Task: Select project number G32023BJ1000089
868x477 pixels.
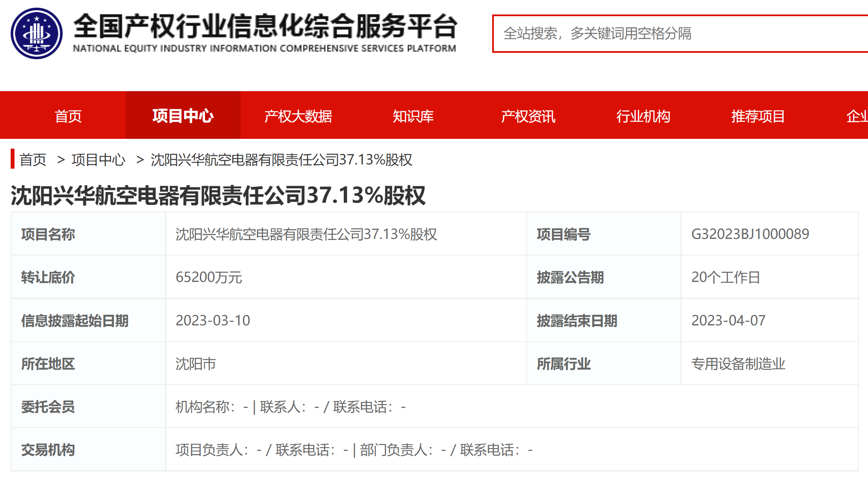Action: [750, 234]
